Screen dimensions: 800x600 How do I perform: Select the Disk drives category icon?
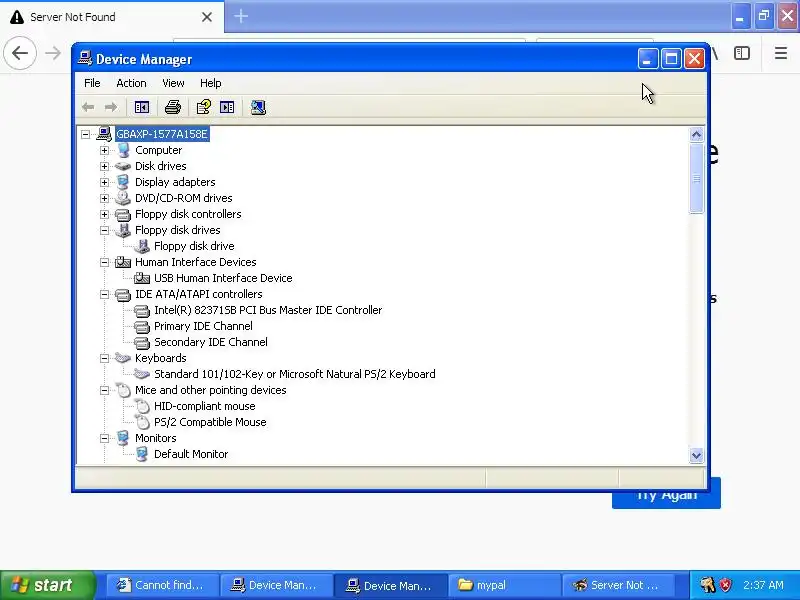[x=123, y=166]
